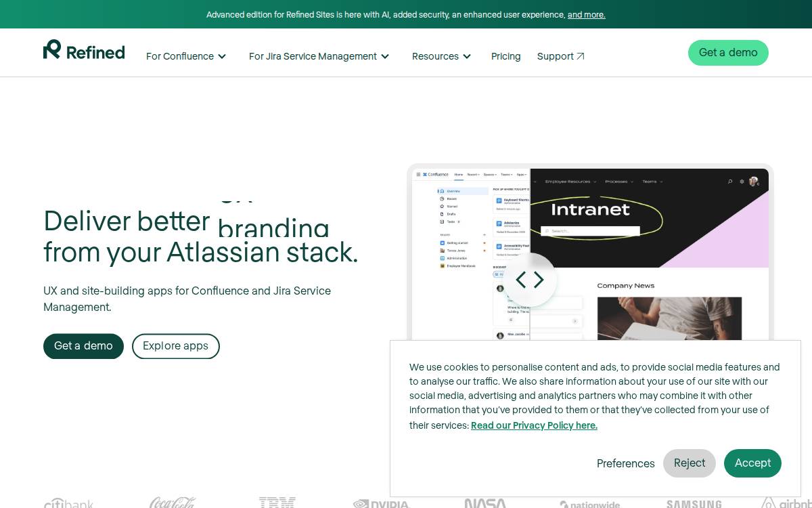Screen dimensions: 812x508
Task: Click the Explore apps button
Action: click(176, 346)
